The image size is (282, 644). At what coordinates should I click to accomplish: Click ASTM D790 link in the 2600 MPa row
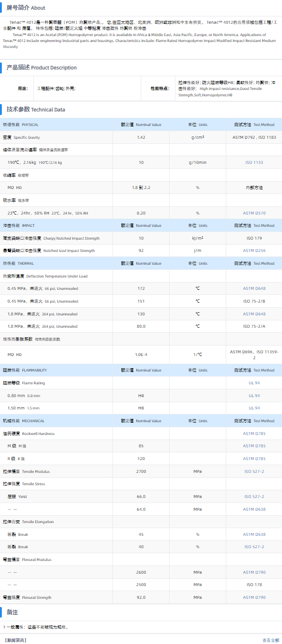(x=254, y=572)
